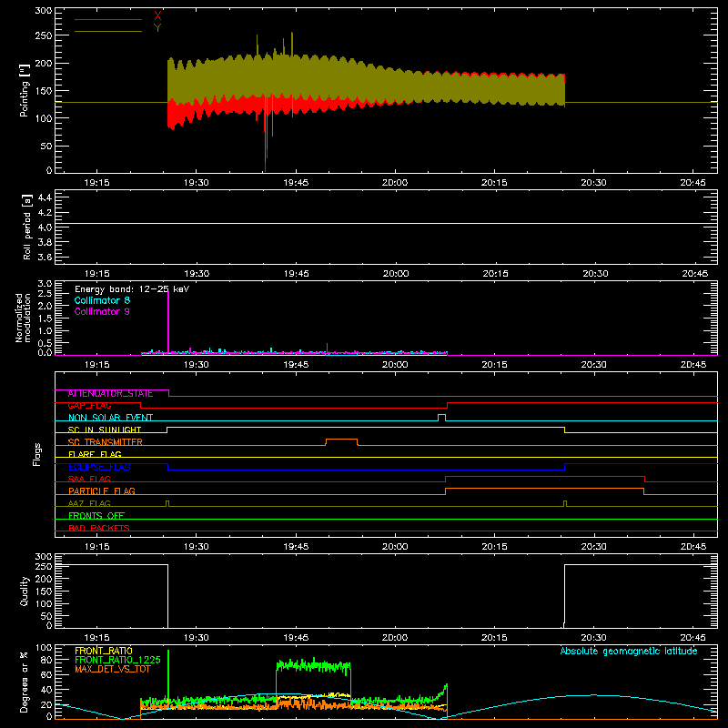
Task: Click the tall magenta Collimator 9 spike
Action: (168, 323)
